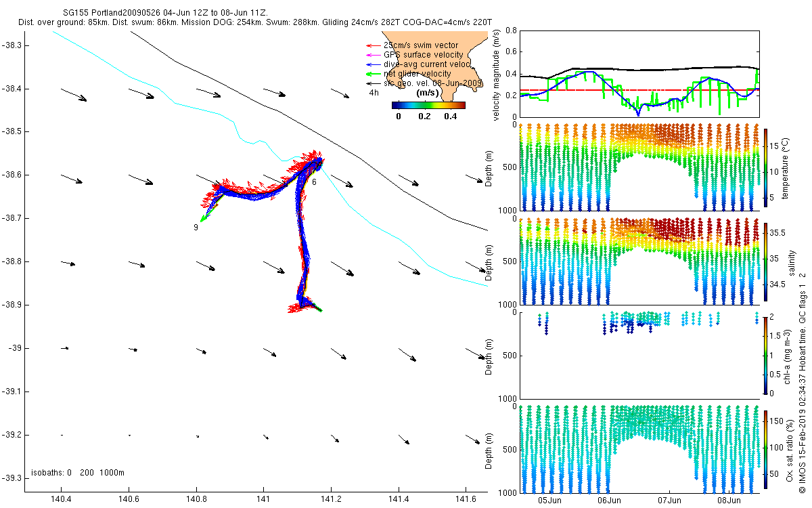
Task: Select the 'dive-avg current veloc' legend entry
Action: [x=426, y=64]
